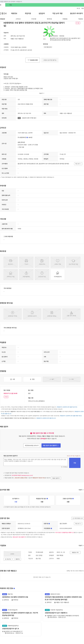Screen dimensions: 84x644
Task: Click the 주 소정근로시간 info icon
Action: (27, 137)
